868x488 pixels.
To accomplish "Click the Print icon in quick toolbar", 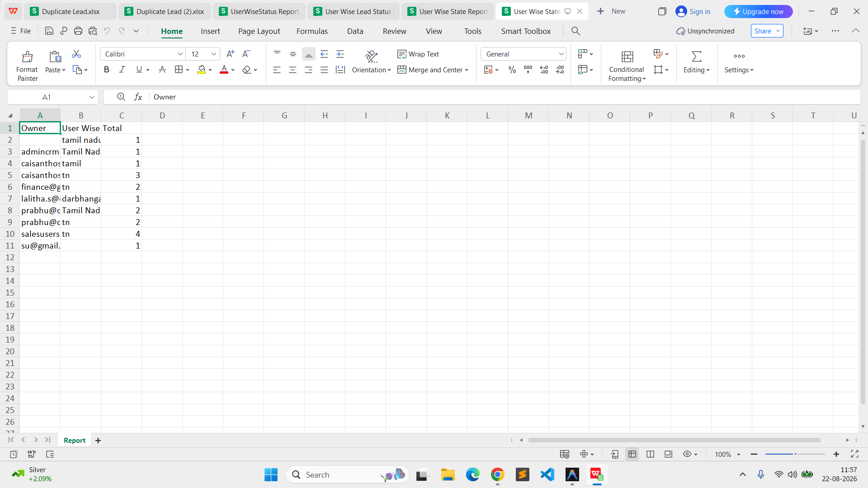I will pos(78,31).
